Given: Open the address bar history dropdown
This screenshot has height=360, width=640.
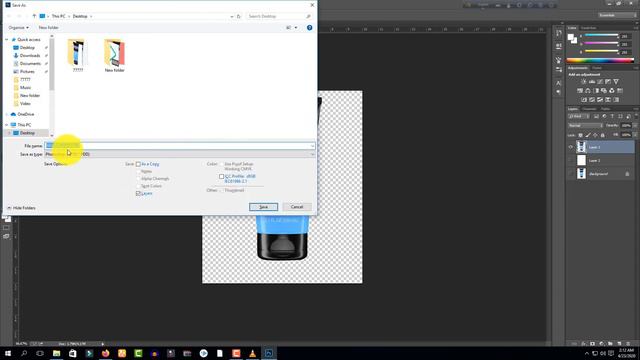Looking at the screenshot, I should [x=232, y=16].
